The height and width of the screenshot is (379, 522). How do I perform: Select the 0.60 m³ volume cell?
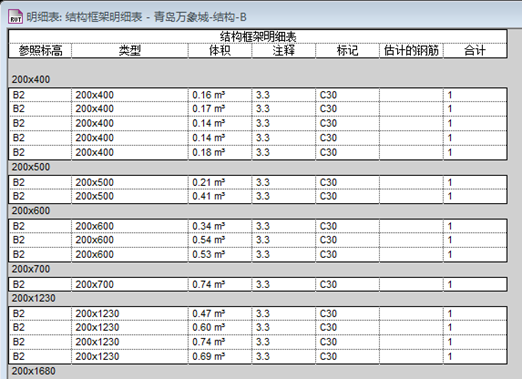(x=220, y=327)
